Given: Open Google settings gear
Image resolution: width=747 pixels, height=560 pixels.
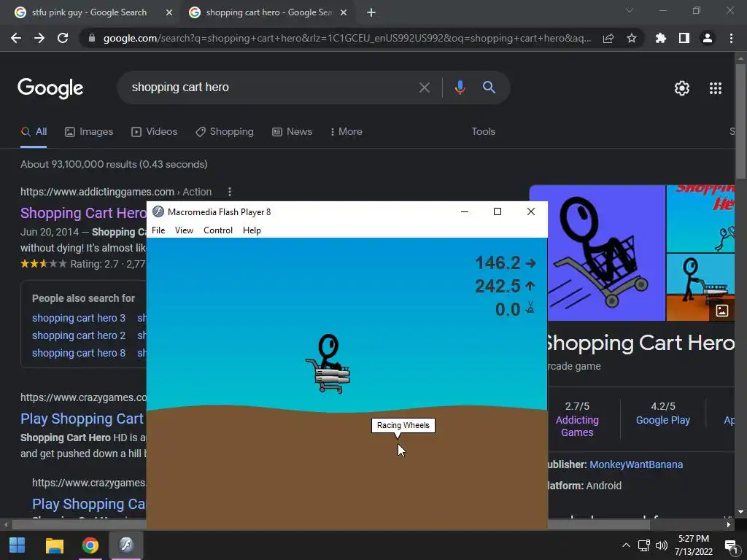Looking at the screenshot, I should pos(682,88).
